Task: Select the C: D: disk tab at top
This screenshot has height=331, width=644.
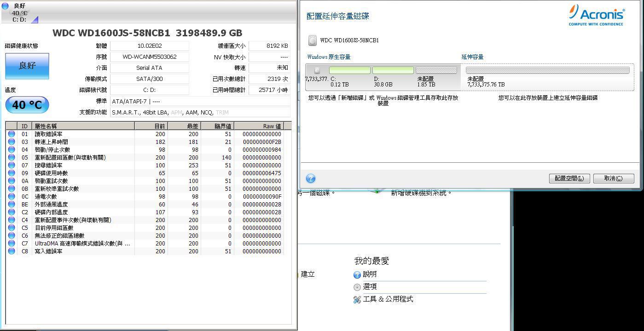Action: 19,13
